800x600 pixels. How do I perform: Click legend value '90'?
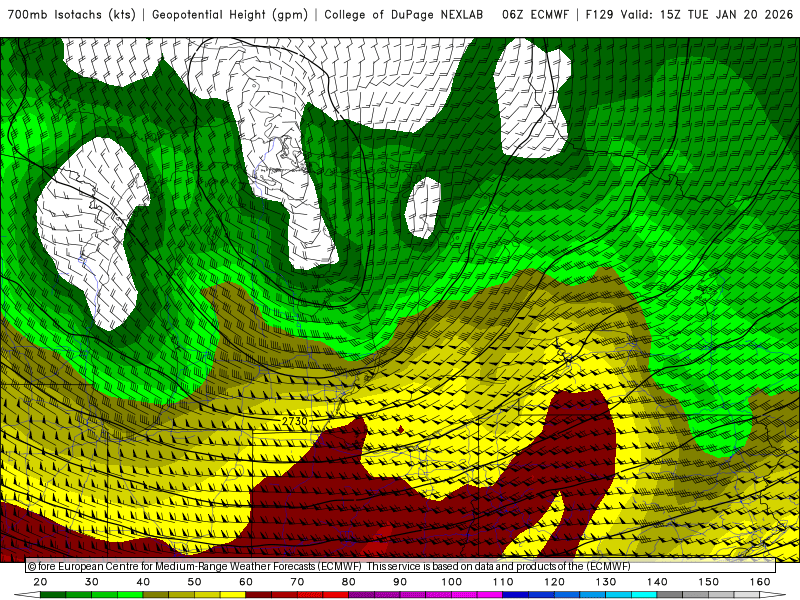[x=400, y=582]
